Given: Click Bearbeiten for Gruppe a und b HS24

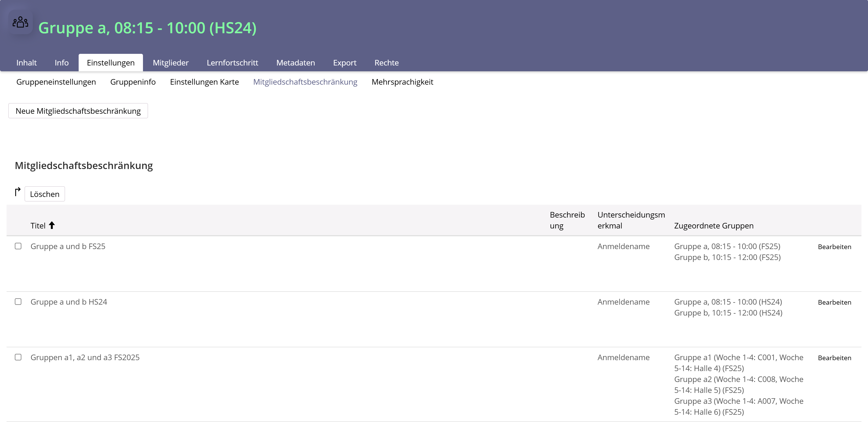Looking at the screenshot, I should tap(834, 302).
